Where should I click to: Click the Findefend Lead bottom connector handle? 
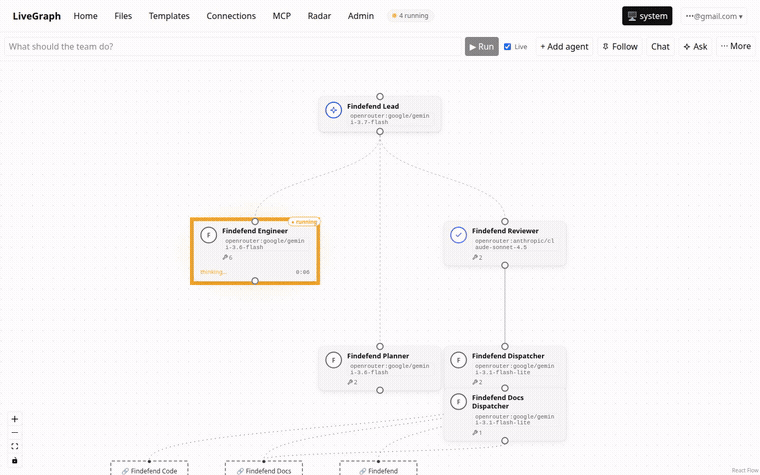coord(380,131)
